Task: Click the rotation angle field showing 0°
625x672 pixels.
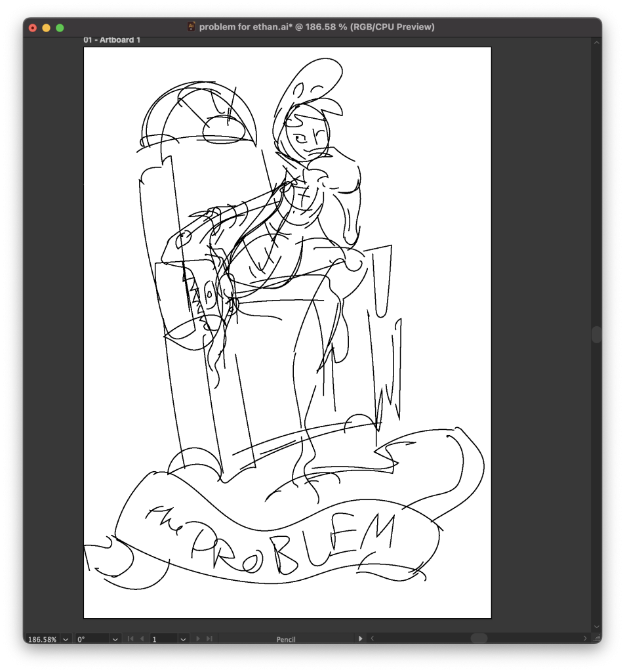Action: tap(92, 639)
